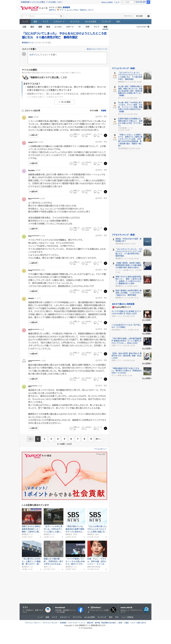Open the X (旧Twitter) footer icon
The height and width of the screenshot is (644, 171).
[x=113, y=610]
